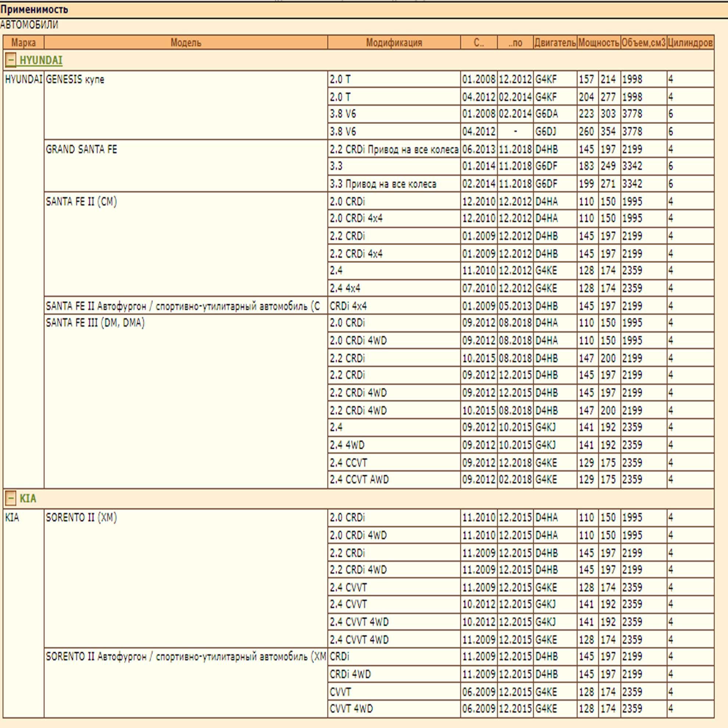Viewport: 728px width, 728px height.
Task: Select '3.3 Привод на все колеса' modification
Action: 394,184
